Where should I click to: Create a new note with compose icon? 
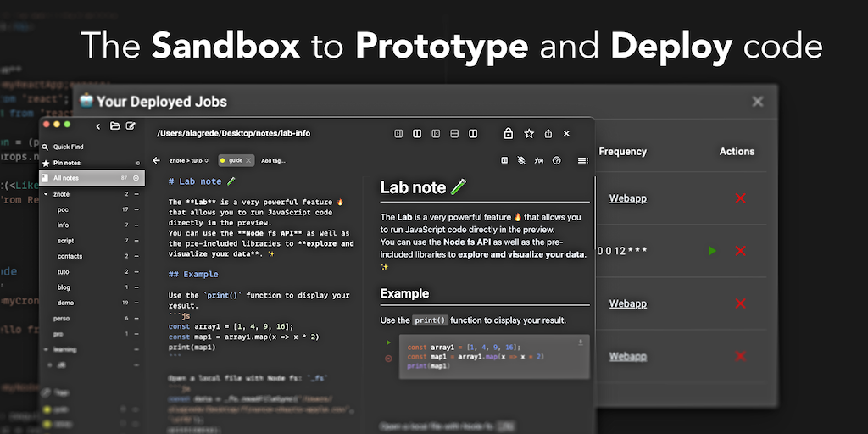(x=131, y=126)
